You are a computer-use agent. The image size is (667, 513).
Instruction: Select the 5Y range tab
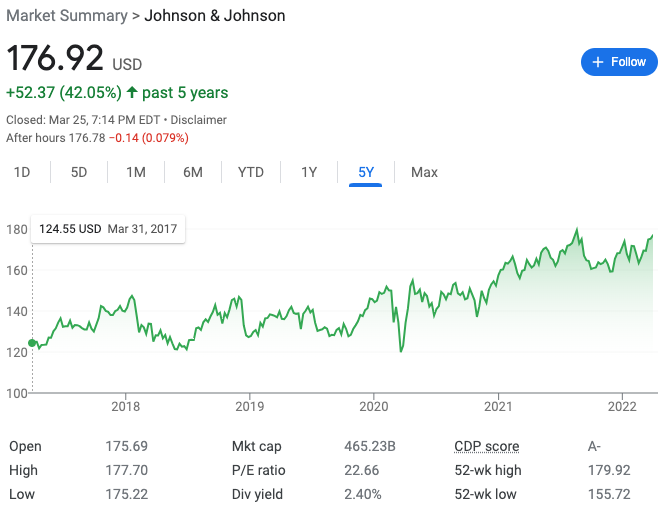(366, 172)
